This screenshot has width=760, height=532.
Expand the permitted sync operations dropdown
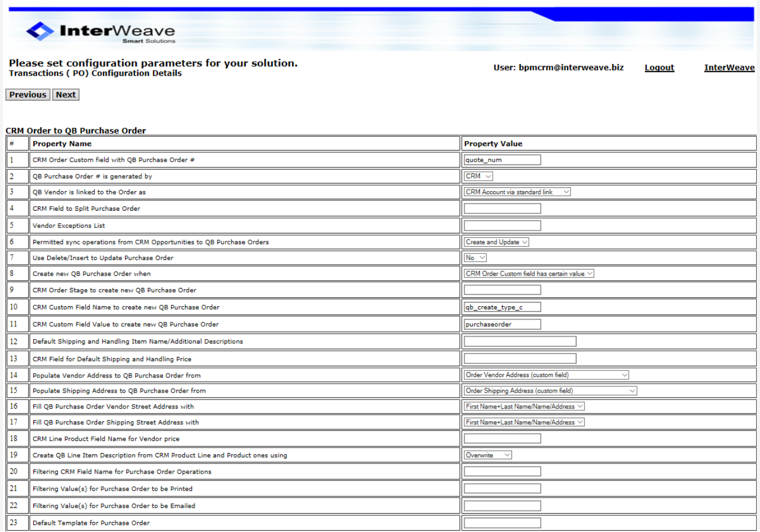(495, 242)
